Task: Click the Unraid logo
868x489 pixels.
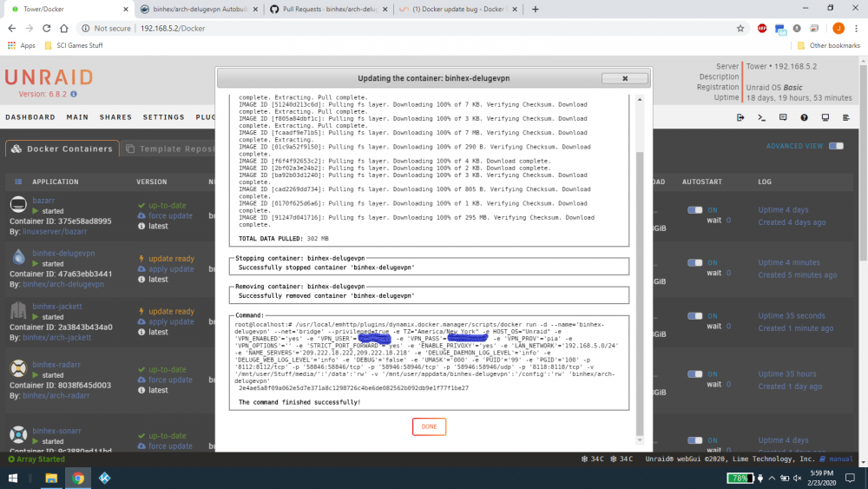Action: [49, 77]
